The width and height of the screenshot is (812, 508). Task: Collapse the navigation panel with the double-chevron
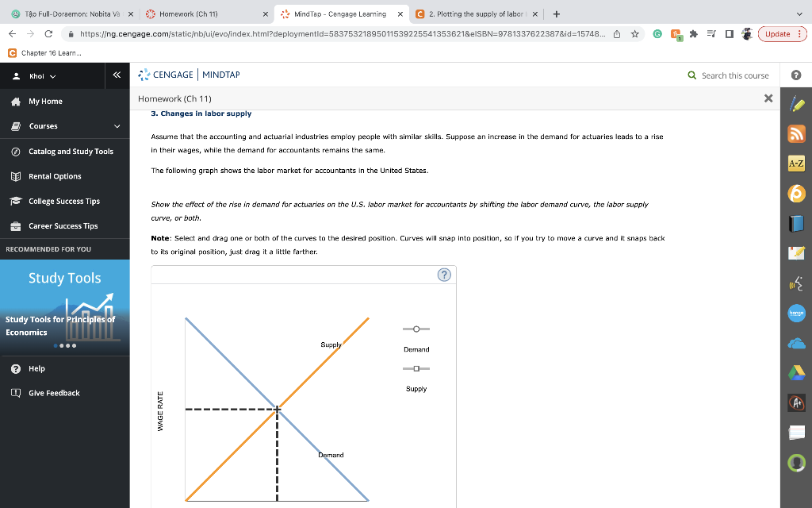(x=115, y=75)
